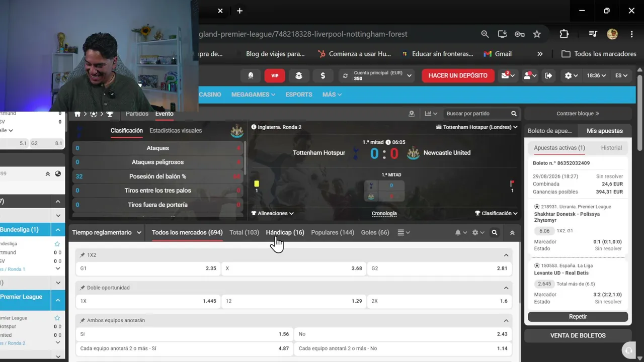
Task: Bet on G1 at odds 2.35
Action: tap(148, 268)
